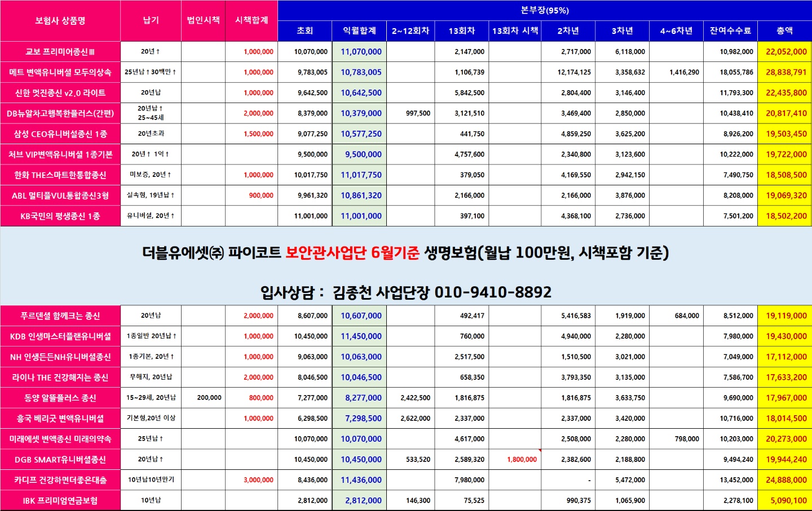Click the 13회차 시책 column header
This screenshot has width=812, height=511.
coord(515,31)
